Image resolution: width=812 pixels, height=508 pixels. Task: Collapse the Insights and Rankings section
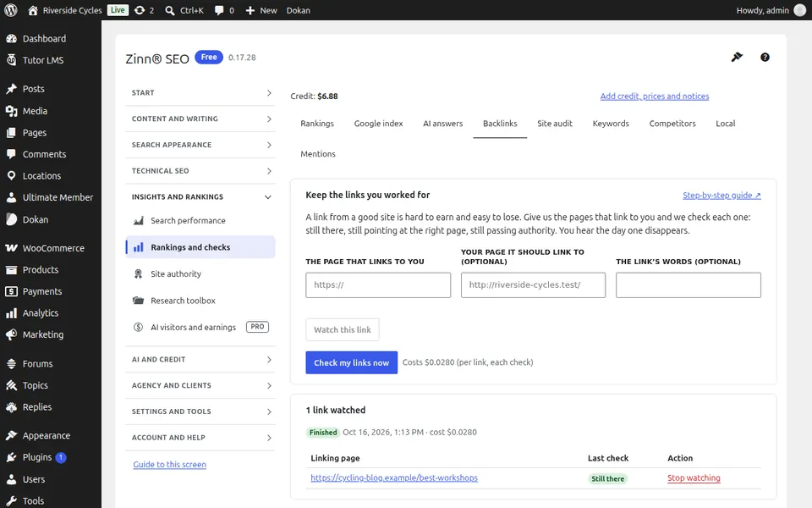tap(200, 197)
